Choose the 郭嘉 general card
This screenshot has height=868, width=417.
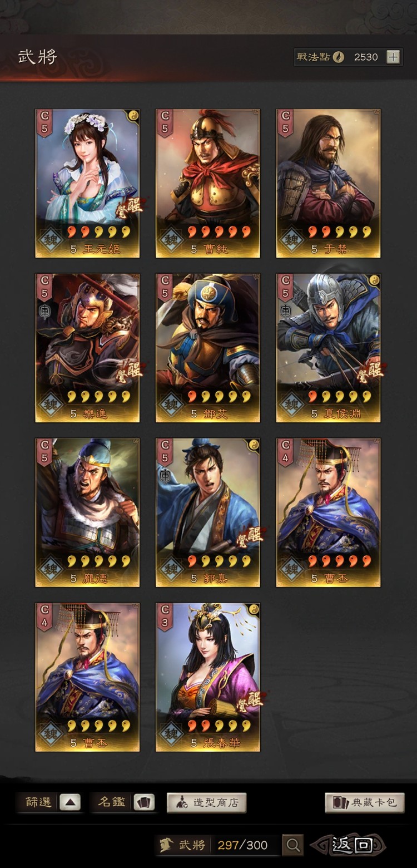pos(208,512)
